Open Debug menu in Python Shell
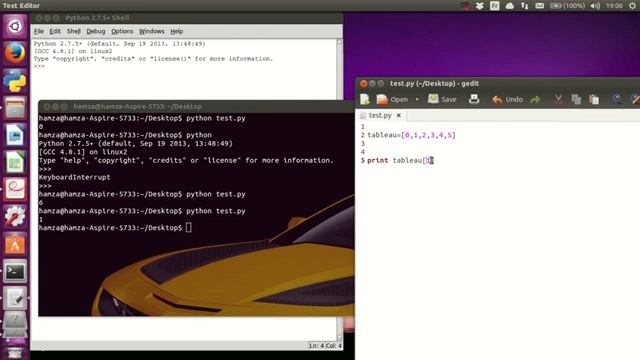 pyautogui.click(x=96, y=31)
